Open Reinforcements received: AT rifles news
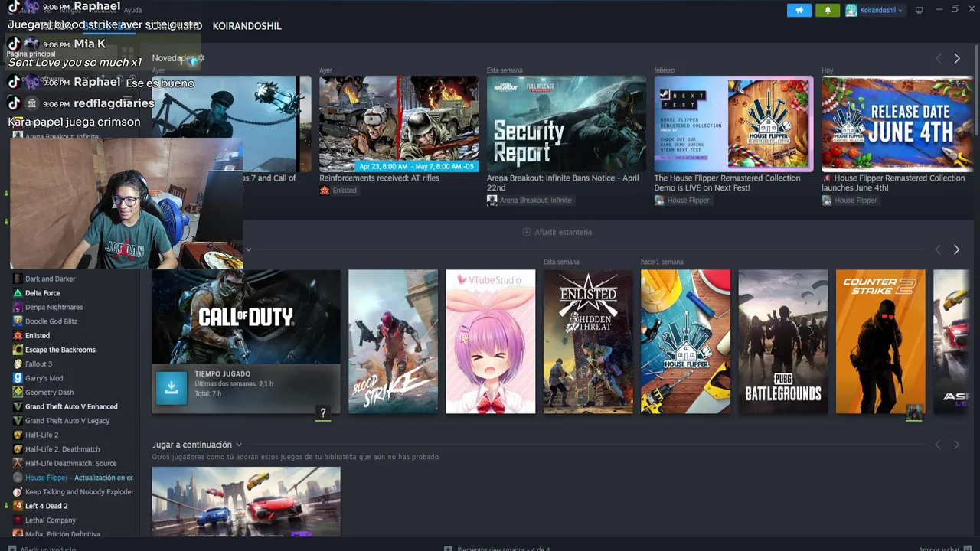The height and width of the screenshot is (551, 980). tap(399, 124)
